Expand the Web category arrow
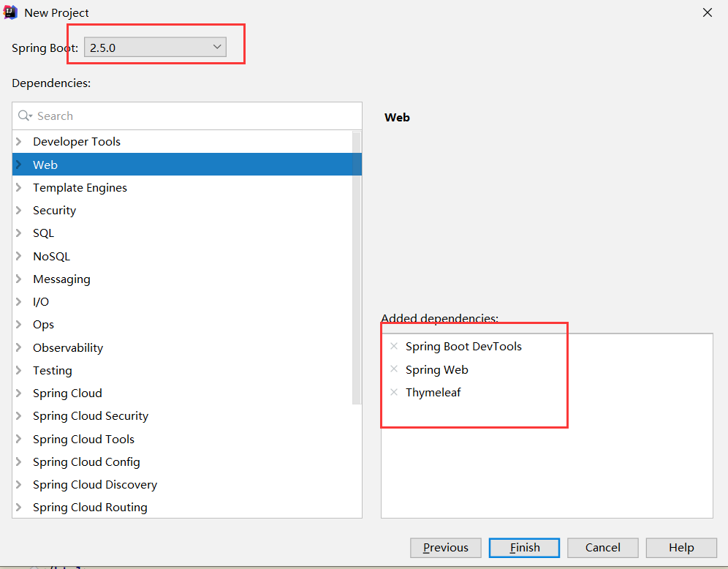The height and width of the screenshot is (569, 728). [x=18, y=165]
